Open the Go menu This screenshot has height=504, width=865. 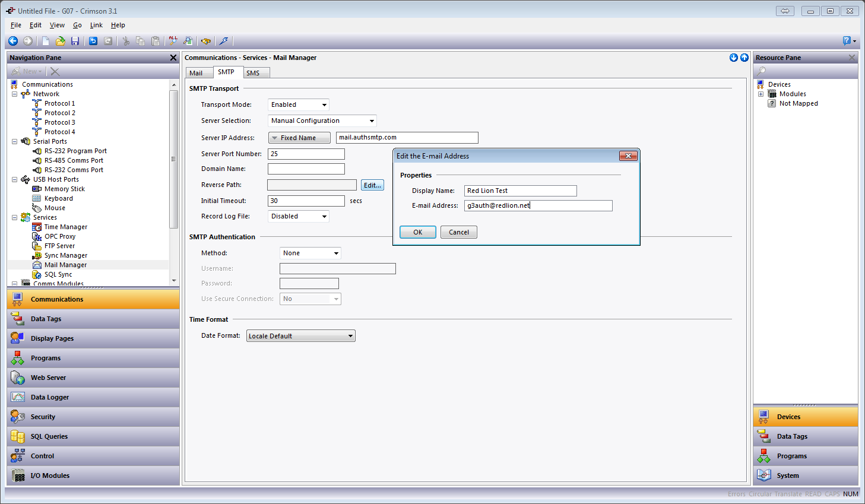(77, 25)
